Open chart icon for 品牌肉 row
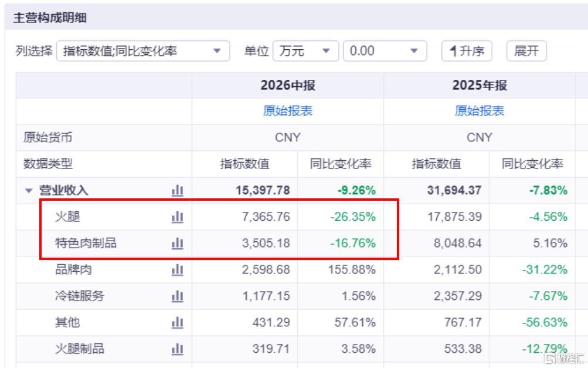The height and width of the screenshot is (368, 588). coord(178,269)
